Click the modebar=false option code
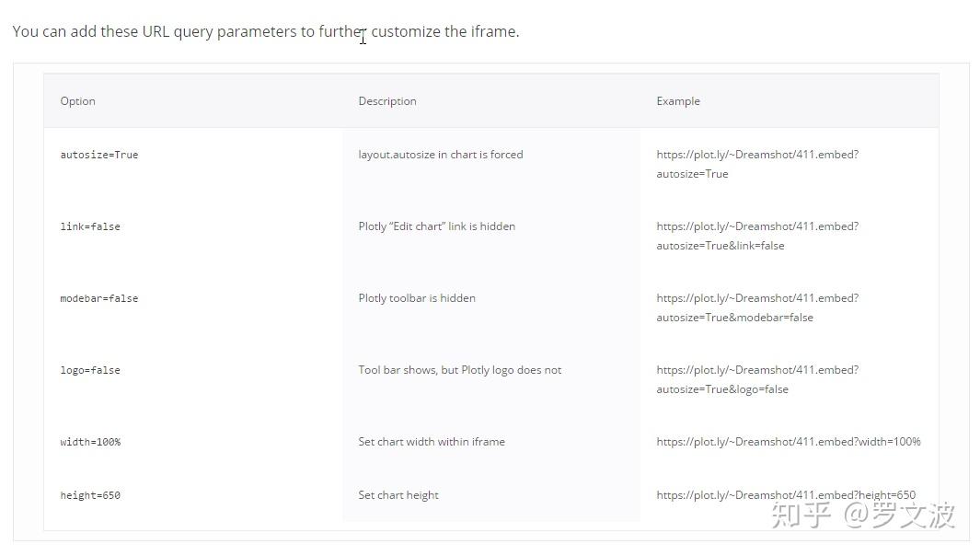The height and width of the screenshot is (556, 980). point(99,298)
